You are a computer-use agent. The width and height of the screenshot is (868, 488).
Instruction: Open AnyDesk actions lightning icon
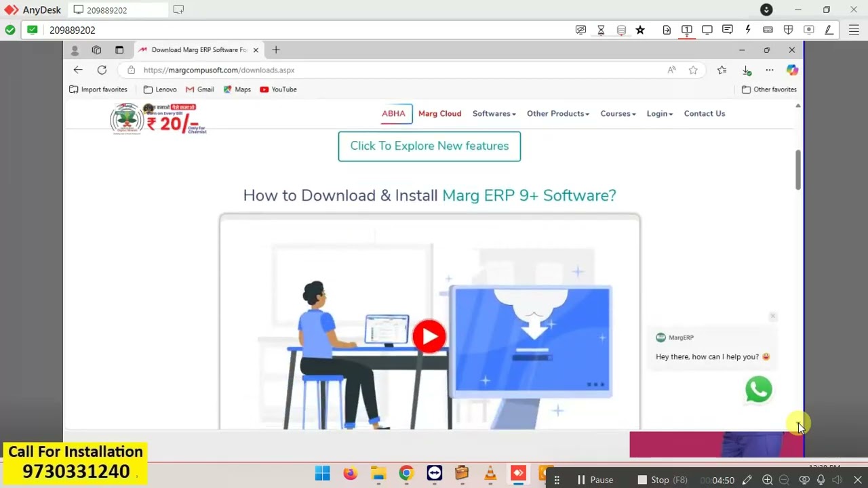[748, 30]
